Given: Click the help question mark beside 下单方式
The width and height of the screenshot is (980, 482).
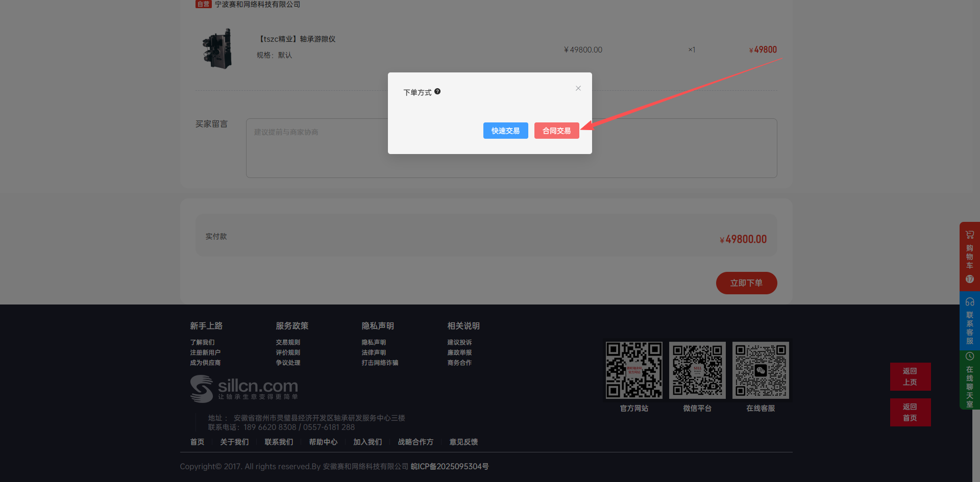Looking at the screenshot, I should click(x=437, y=92).
